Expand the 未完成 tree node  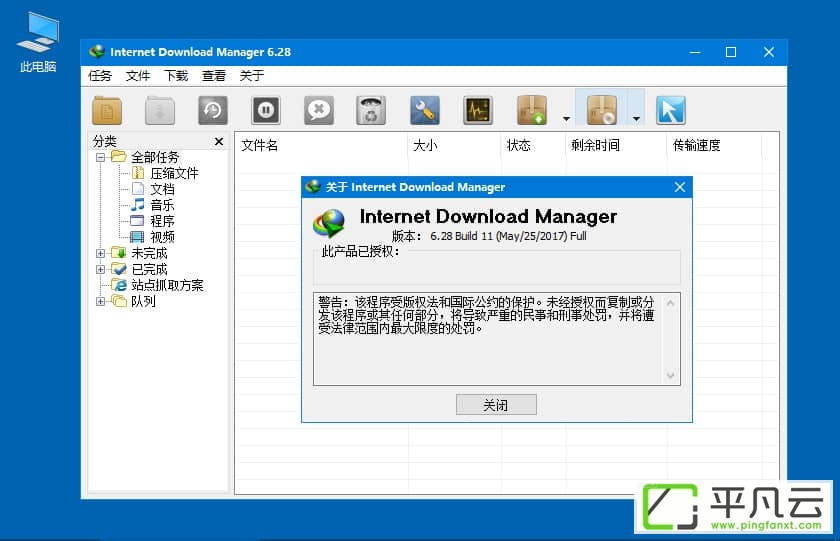point(100,253)
